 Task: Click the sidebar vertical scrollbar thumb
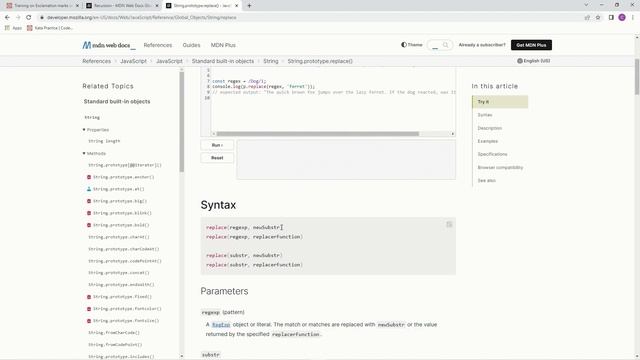point(182,122)
